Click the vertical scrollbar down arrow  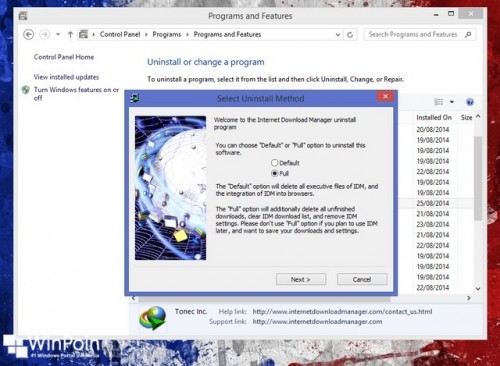pyautogui.click(x=478, y=289)
